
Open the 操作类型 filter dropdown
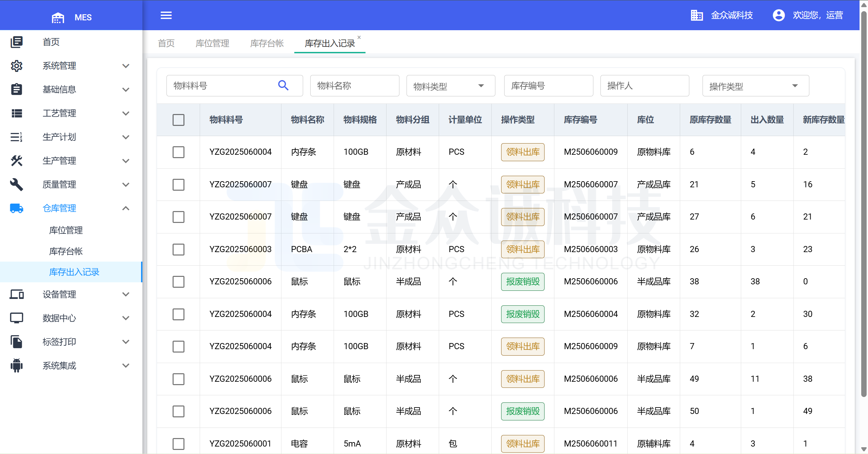755,86
